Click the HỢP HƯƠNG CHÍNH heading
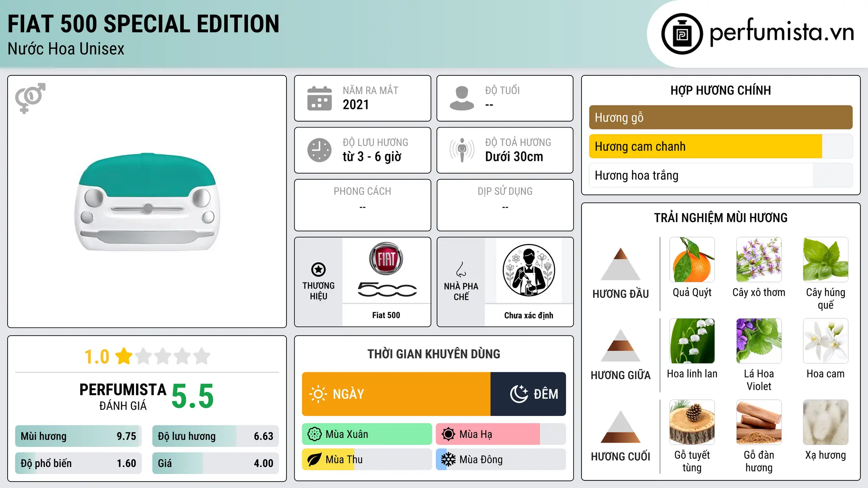The width and height of the screenshot is (868, 488). point(721,90)
